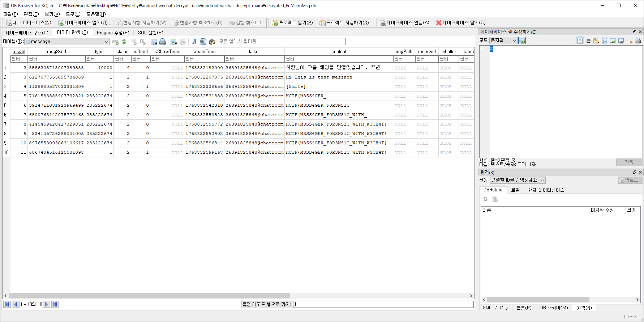Click the print table icon in browse toolbar
This screenshot has width=644, height=322.
pos(163,42)
